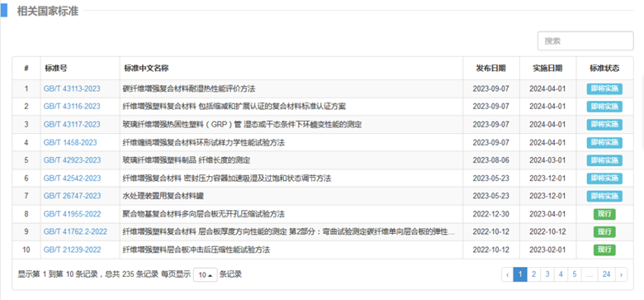Click name 纤维缠绕增强复合材料环形试样力学性能试验方法
This screenshot has width=644, height=300.
(204, 143)
